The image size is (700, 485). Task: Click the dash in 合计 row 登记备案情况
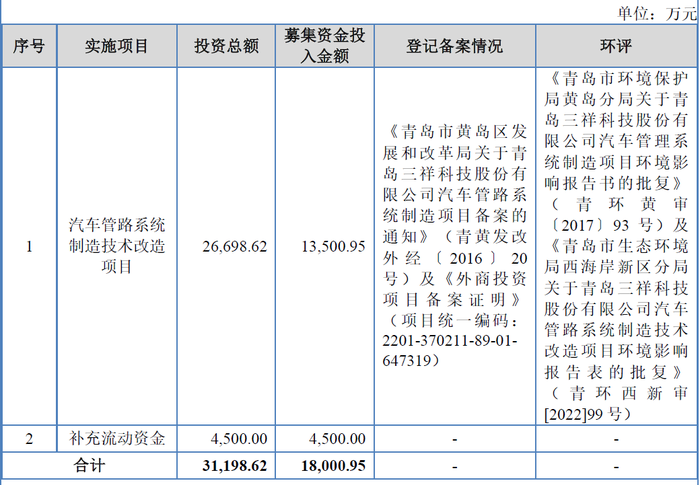tap(454, 467)
